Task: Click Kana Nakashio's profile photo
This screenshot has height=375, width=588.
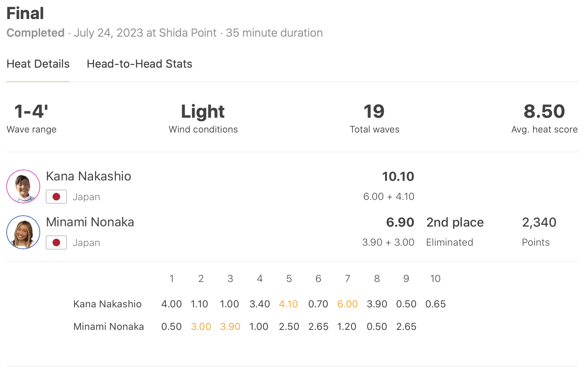Action: (23, 186)
